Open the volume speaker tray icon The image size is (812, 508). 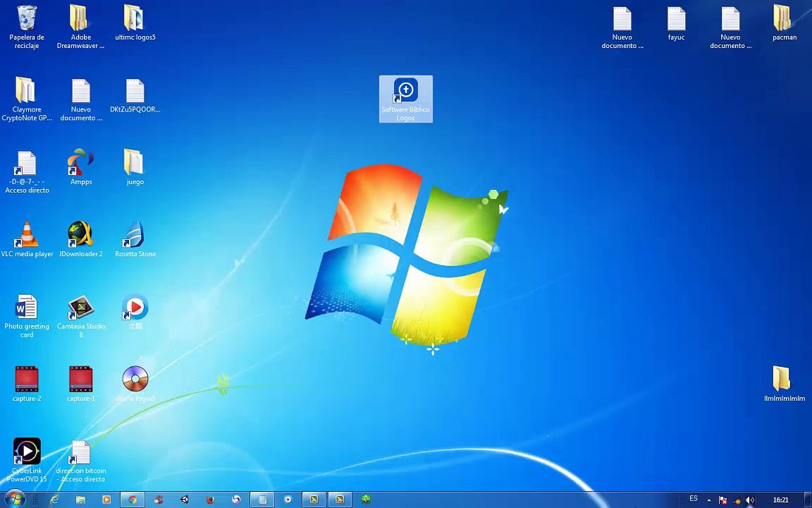point(749,500)
